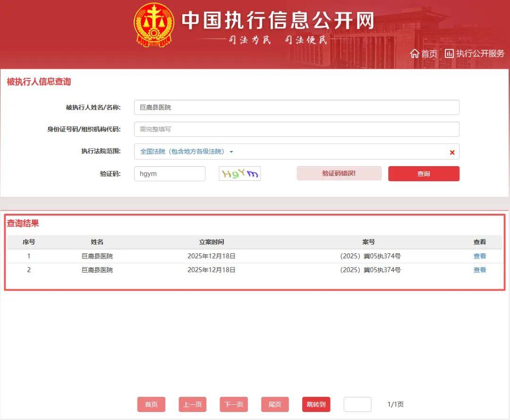The image size is (510, 420).
Task: Click the home icon beside 首页
Action: point(415,54)
